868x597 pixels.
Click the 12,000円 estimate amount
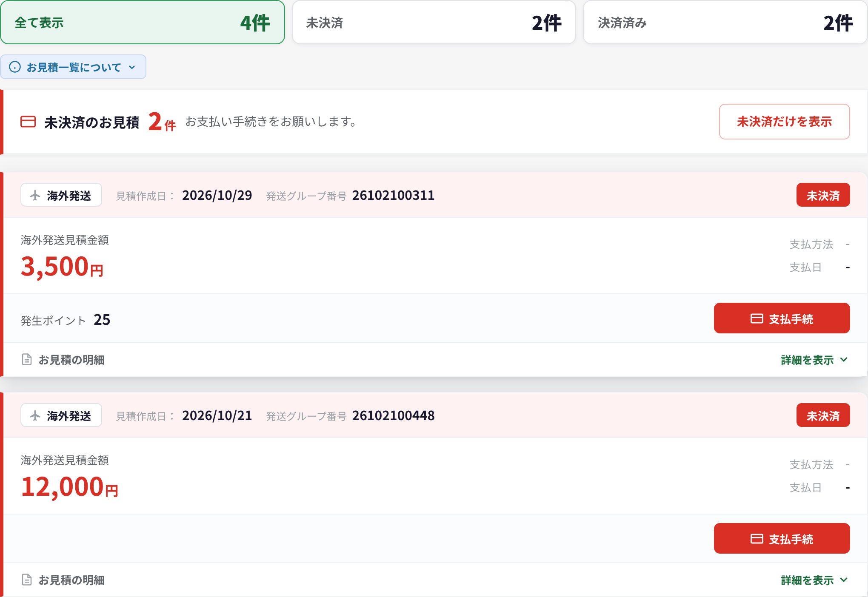pyautogui.click(x=69, y=487)
